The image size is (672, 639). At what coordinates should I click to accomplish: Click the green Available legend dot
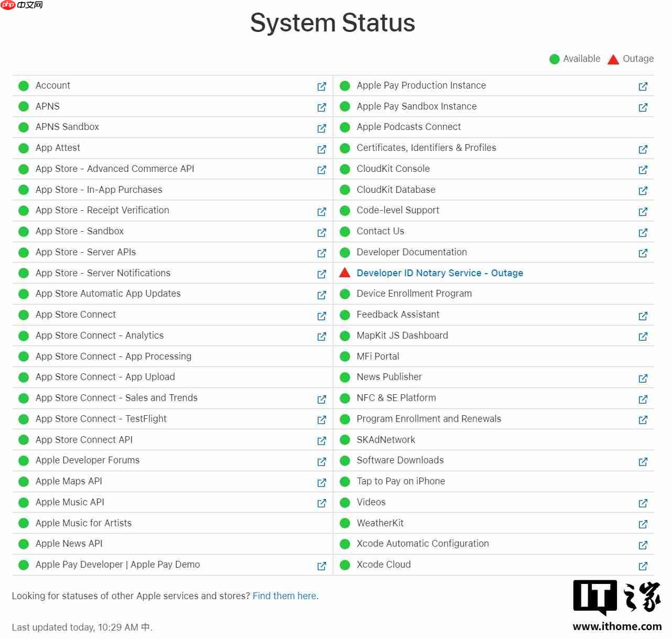point(554,59)
